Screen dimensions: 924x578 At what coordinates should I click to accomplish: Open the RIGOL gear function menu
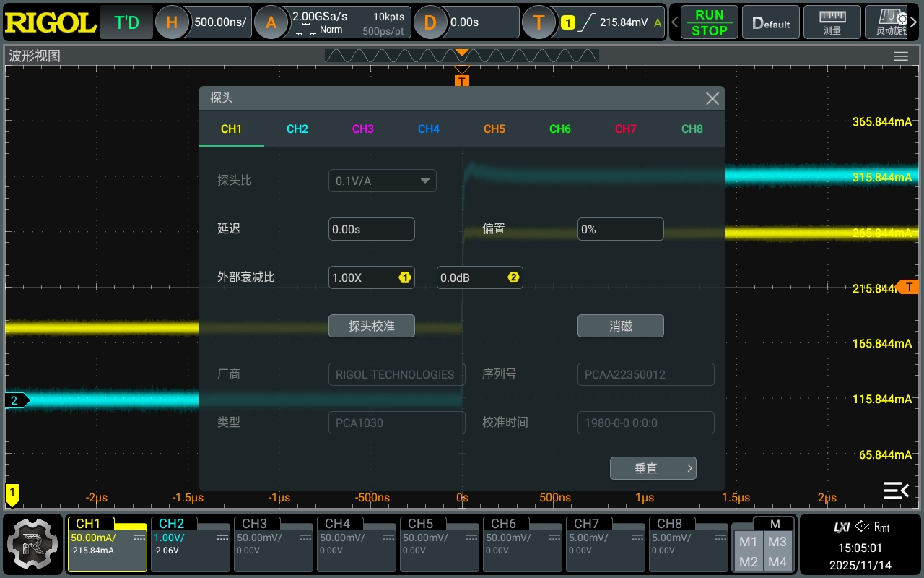[x=33, y=543]
